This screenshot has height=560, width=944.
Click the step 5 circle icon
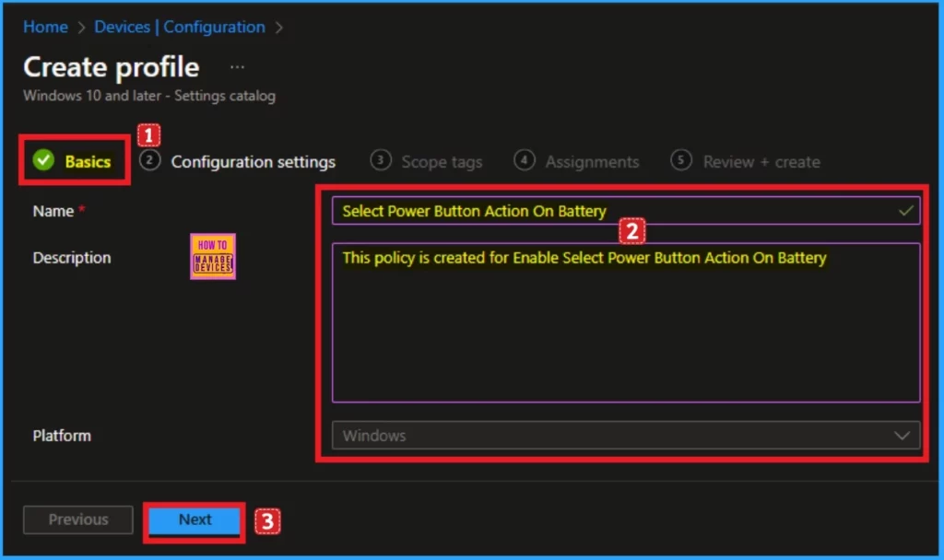coord(681,160)
